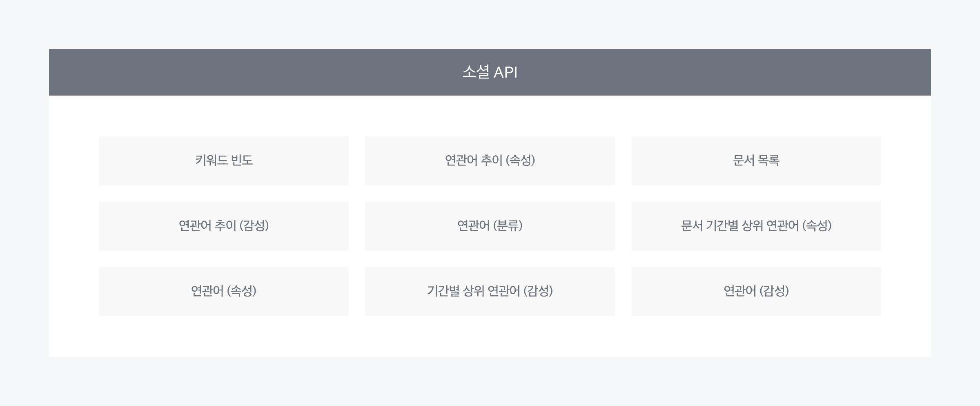
Task: Go to keyword frequency API 키워드 빈도
Action: (x=224, y=161)
